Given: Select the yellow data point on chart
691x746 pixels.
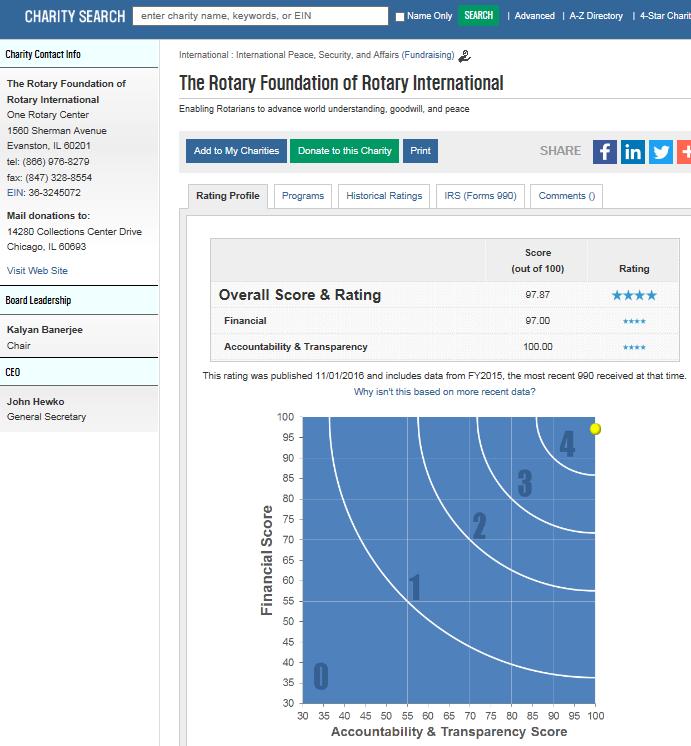Looking at the screenshot, I should pyautogui.click(x=595, y=429).
